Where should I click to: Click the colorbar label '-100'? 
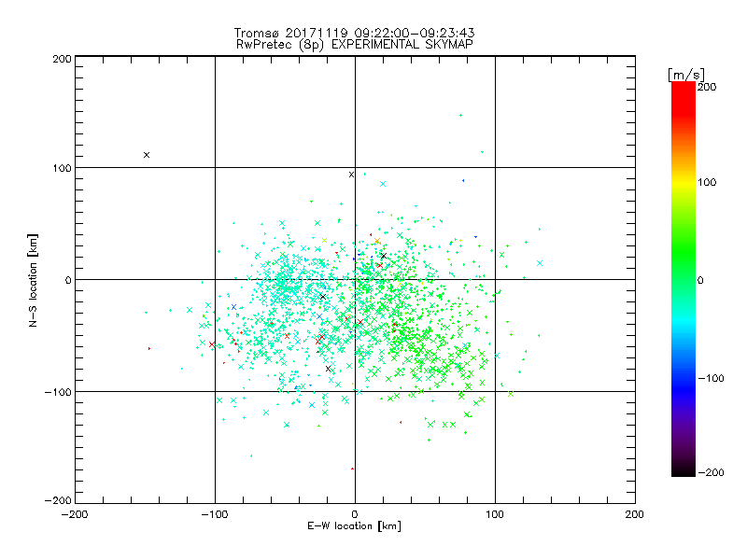tap(711, 378)
